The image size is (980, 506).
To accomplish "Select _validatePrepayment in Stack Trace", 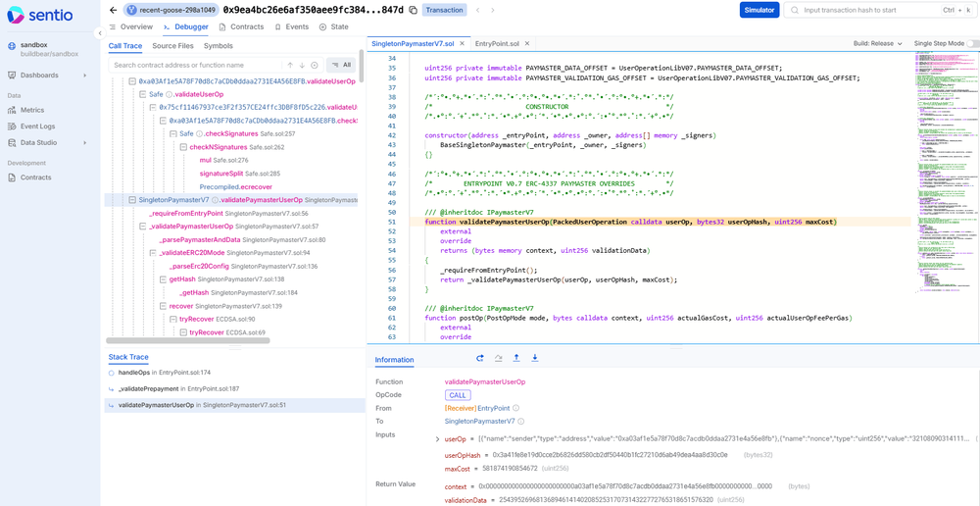I will coord(234,388).
